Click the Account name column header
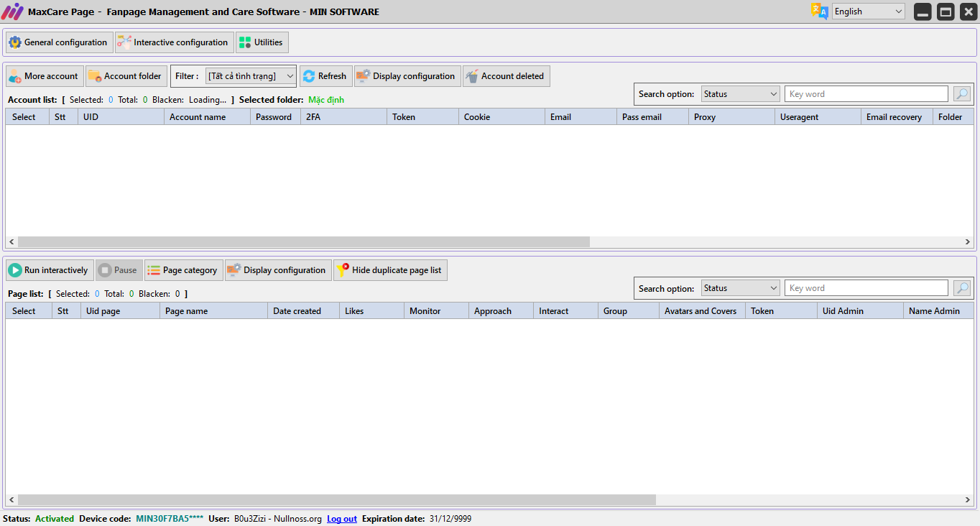 tap(207, 117)
